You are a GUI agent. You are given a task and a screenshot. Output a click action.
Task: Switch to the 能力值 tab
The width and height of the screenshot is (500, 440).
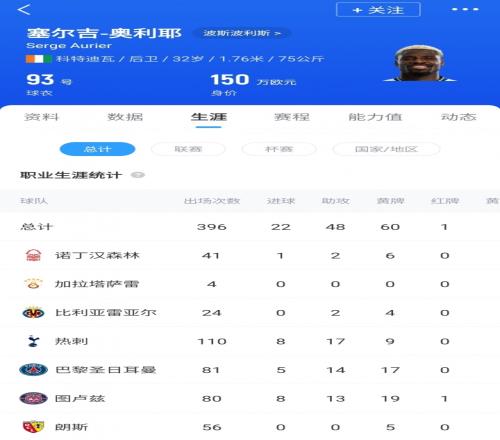point(375,117)
